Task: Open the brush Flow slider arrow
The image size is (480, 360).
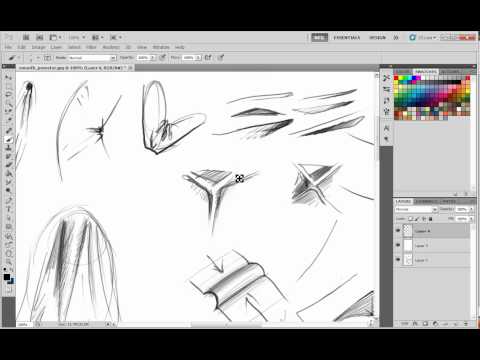Action: (x=198, y=58)
